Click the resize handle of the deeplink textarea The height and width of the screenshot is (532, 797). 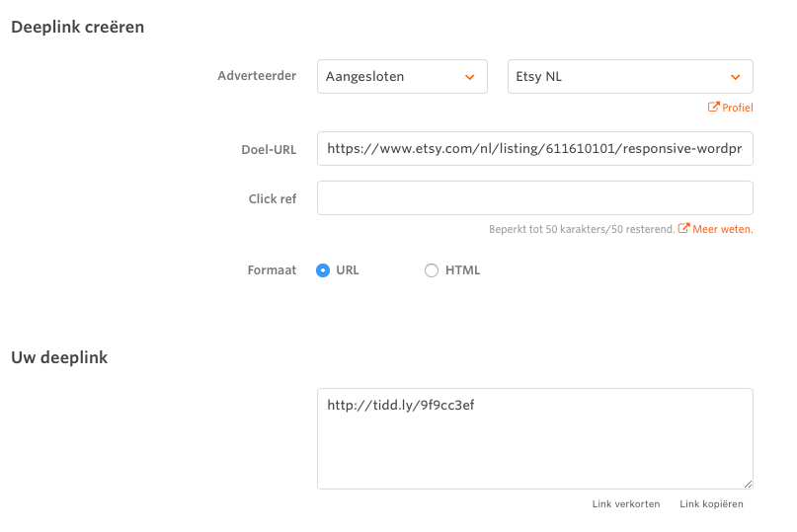tap(748, 484)
